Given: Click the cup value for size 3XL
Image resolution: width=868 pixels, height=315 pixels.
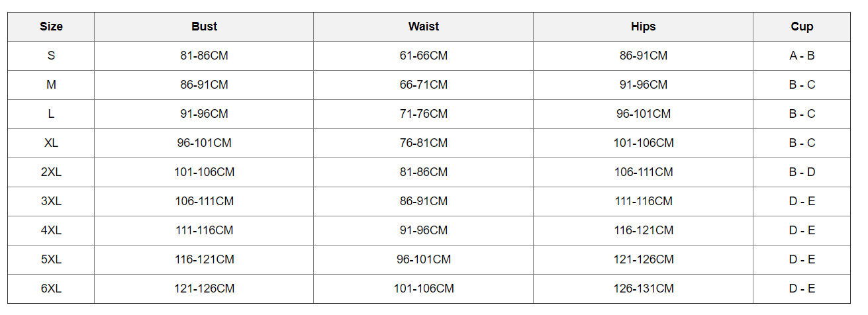Looking at the screenshot, I should coord(802,201).
